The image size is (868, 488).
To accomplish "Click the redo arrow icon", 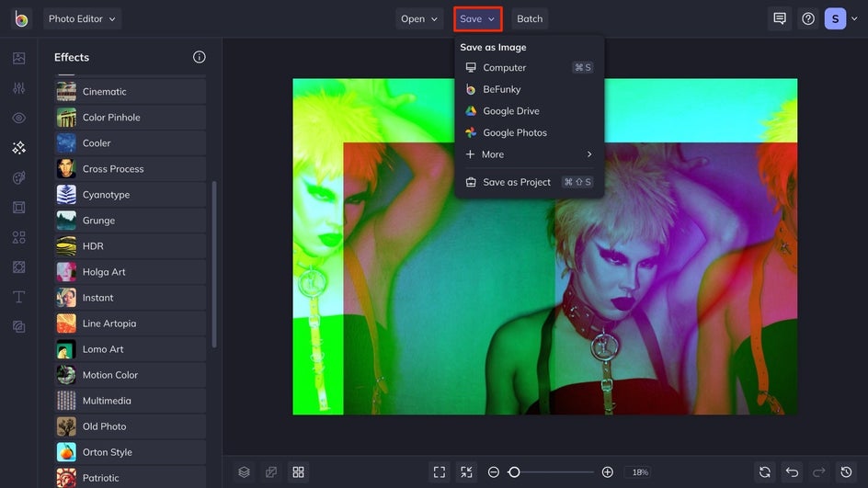I will [x=819, y=472].
